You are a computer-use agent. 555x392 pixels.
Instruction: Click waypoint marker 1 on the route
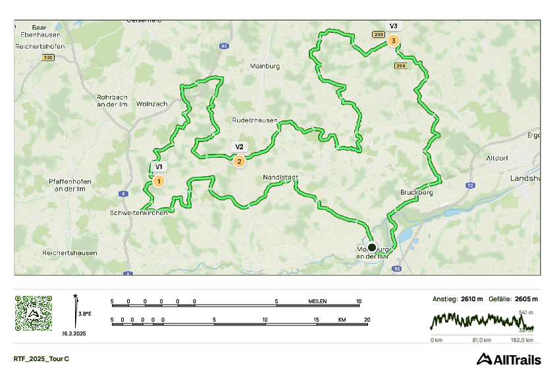[x=159, y=182]
